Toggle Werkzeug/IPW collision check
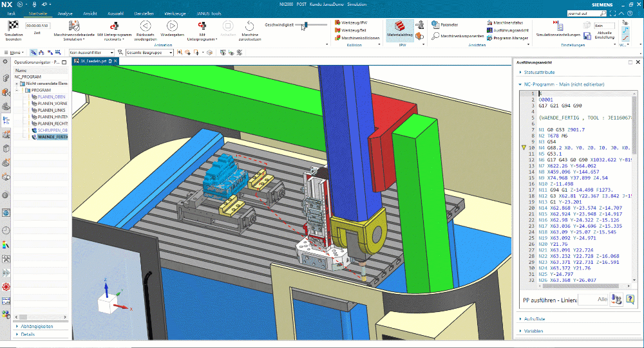 (351, 23)
